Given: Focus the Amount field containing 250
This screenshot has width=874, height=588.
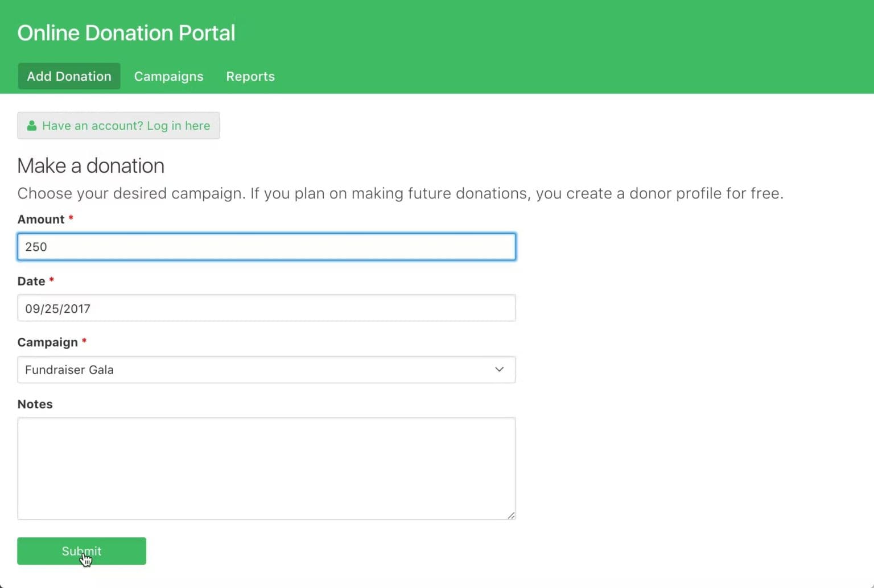Looking at the screenshot, I should [266, 247].
